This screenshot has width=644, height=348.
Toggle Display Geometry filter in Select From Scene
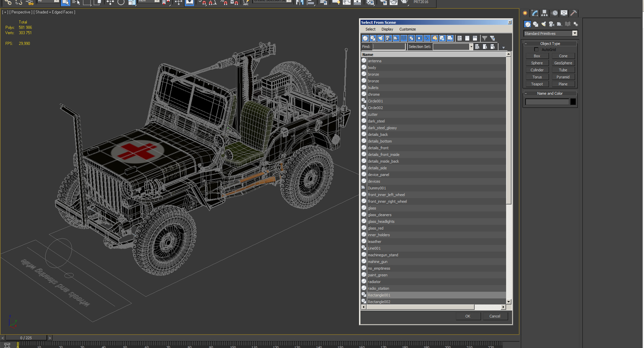coord(366,38)
